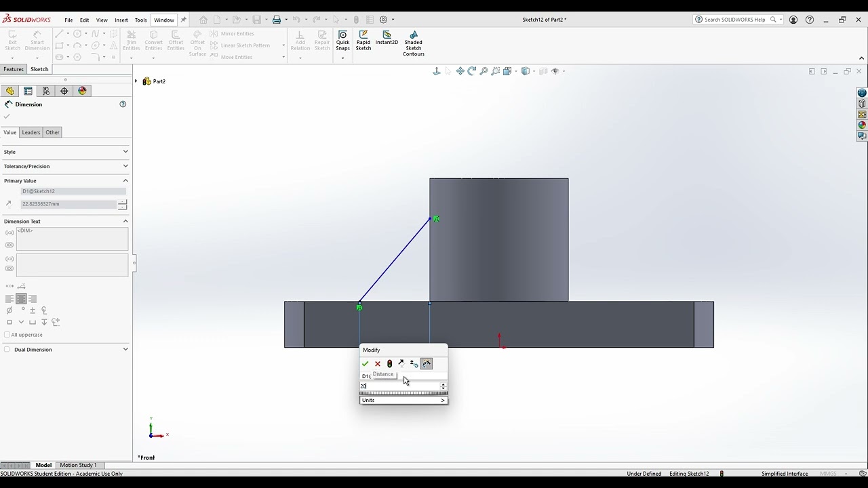This screenshot has height=488, width=868.
Task: Open the FeatureManager Design Tree tab
Action: pyautogui.click(x=10, y=91)
